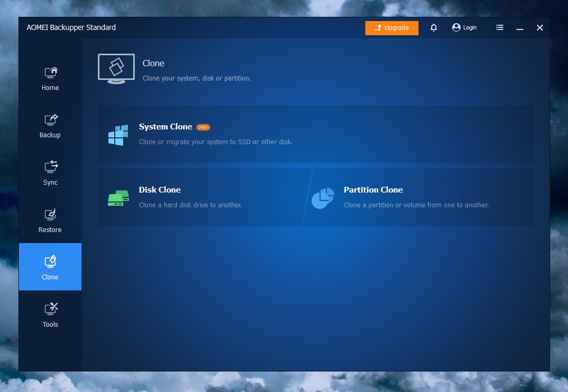The width and height of the screenshot is (568, 392).
Task: Choose the Partition Clone title
Action: pos(373,189)
